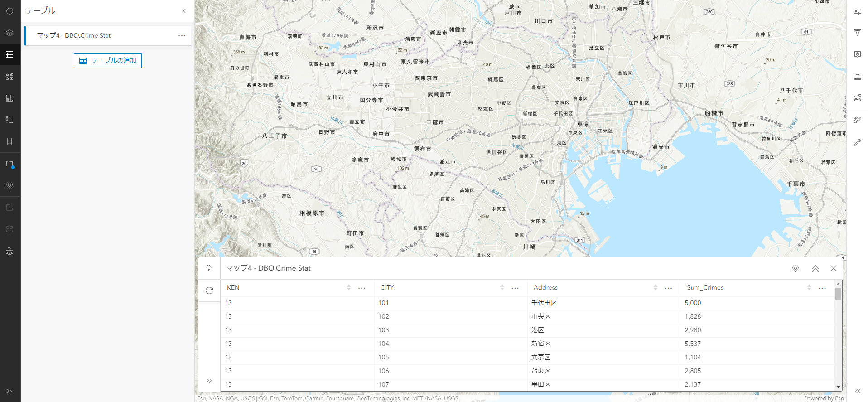Open the Legend icon
This screenshot has height=402, width=868.
pos(10,120)
